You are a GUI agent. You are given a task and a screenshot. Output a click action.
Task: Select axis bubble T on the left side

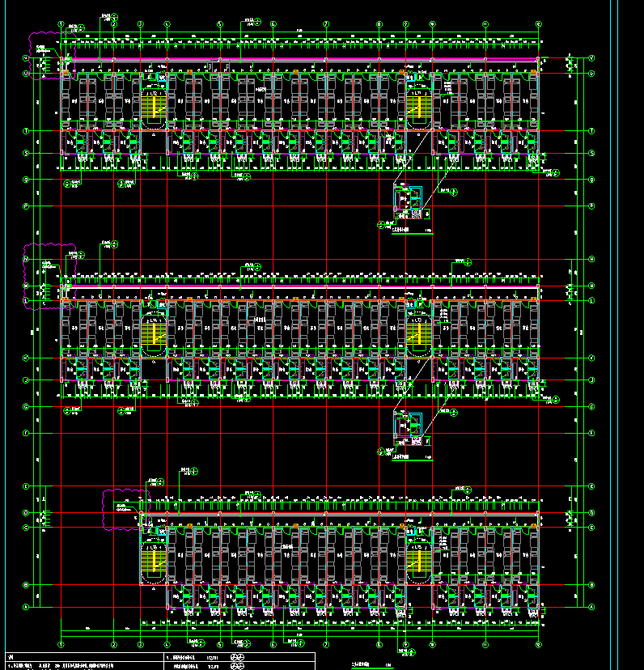26,130
